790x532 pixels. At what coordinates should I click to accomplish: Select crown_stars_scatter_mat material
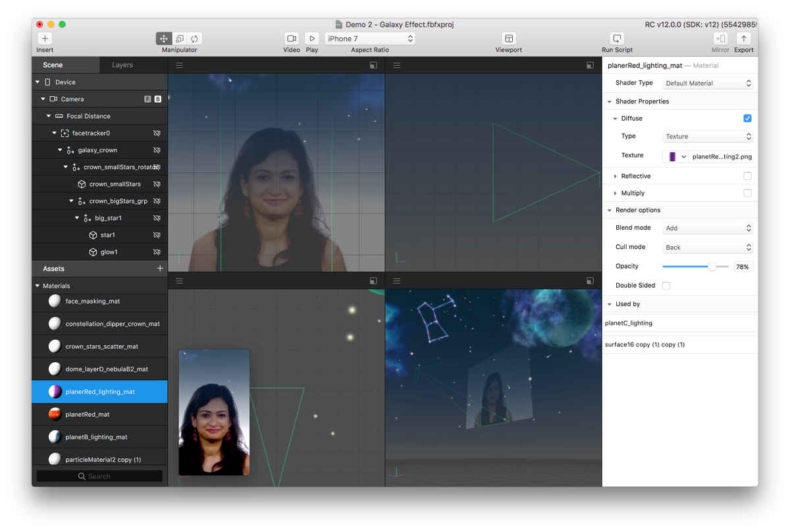click(x=99, y=346)
